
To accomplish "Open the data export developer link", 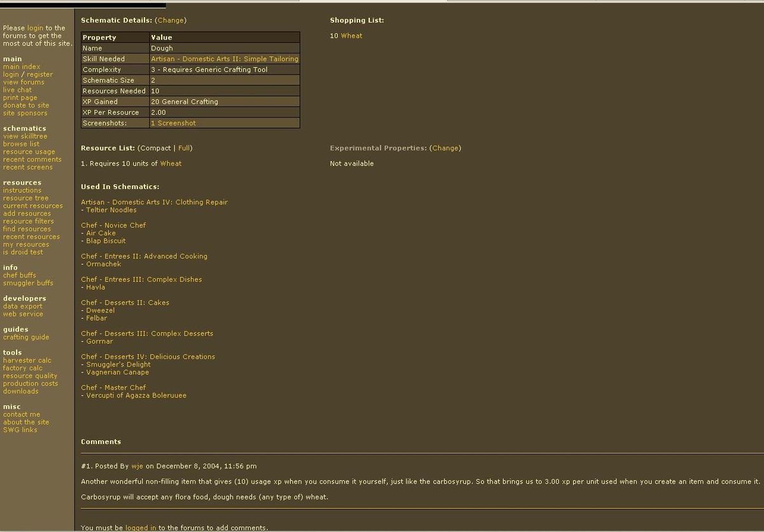I will [23, 306].
